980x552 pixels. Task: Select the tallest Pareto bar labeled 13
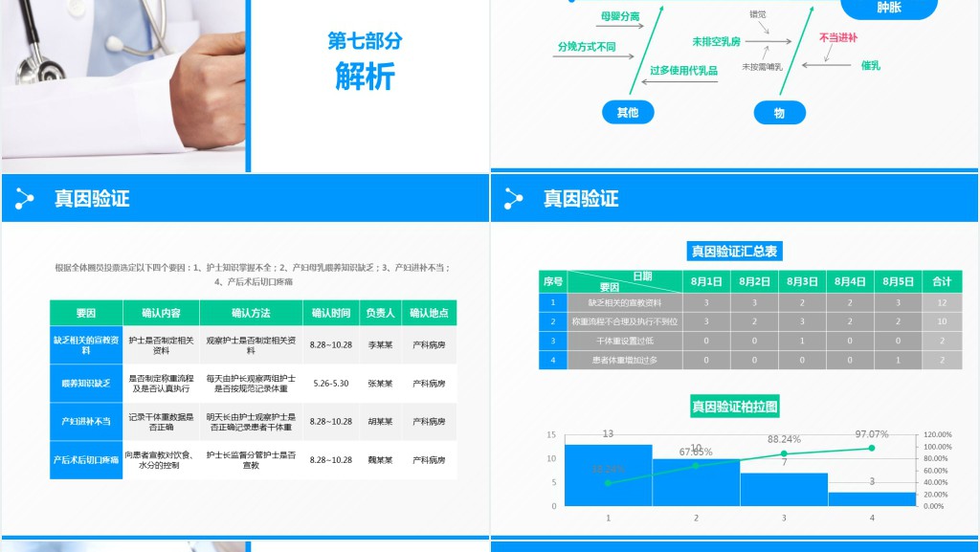(608, 475)
